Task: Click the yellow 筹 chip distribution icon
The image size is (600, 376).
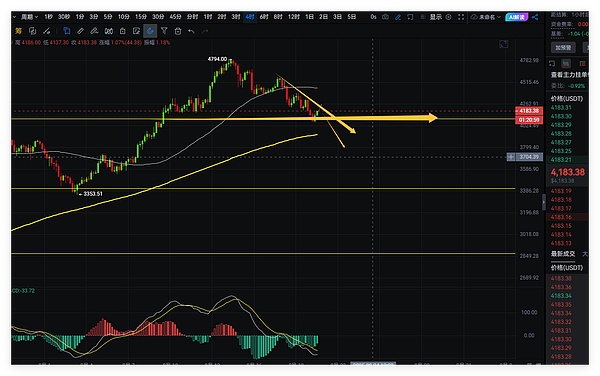Action: pos(18,31)
